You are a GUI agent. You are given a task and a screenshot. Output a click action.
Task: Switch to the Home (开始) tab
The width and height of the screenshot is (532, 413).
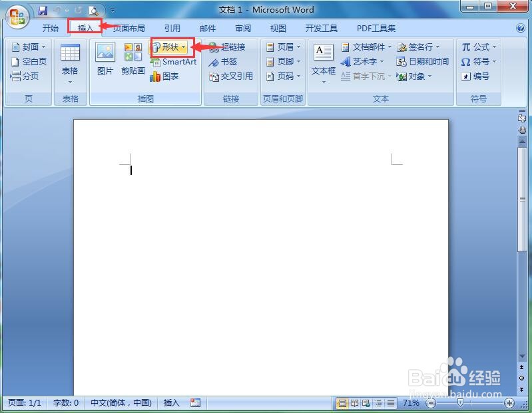coord(50,28)
